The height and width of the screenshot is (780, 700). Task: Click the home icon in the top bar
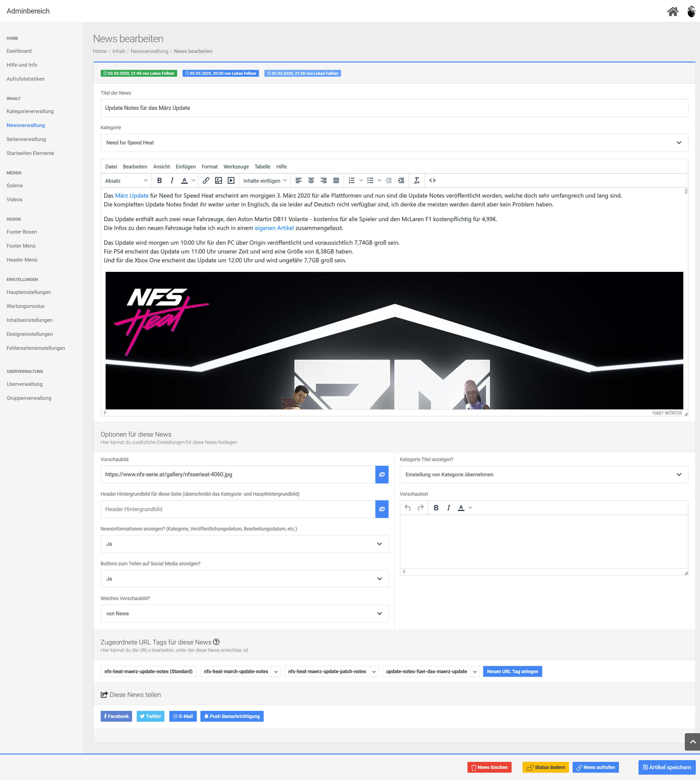673,12
